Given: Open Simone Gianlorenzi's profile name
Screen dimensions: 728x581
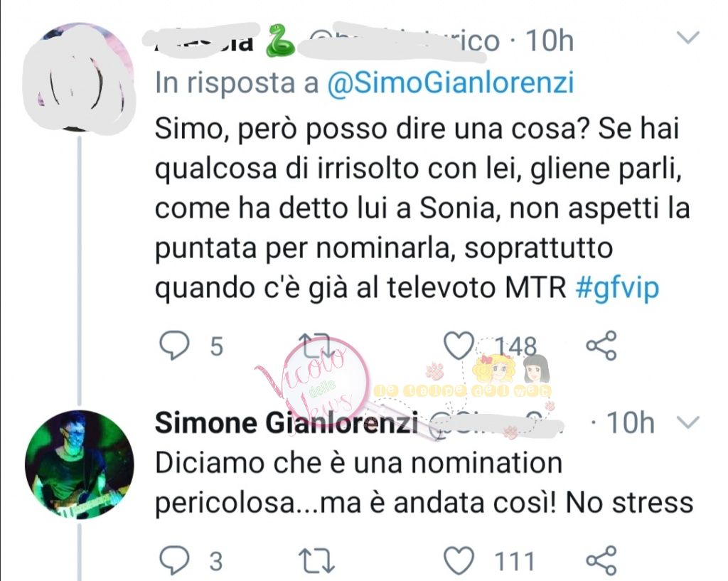Looking at the screenshot, I should click(x=287, y=422).
